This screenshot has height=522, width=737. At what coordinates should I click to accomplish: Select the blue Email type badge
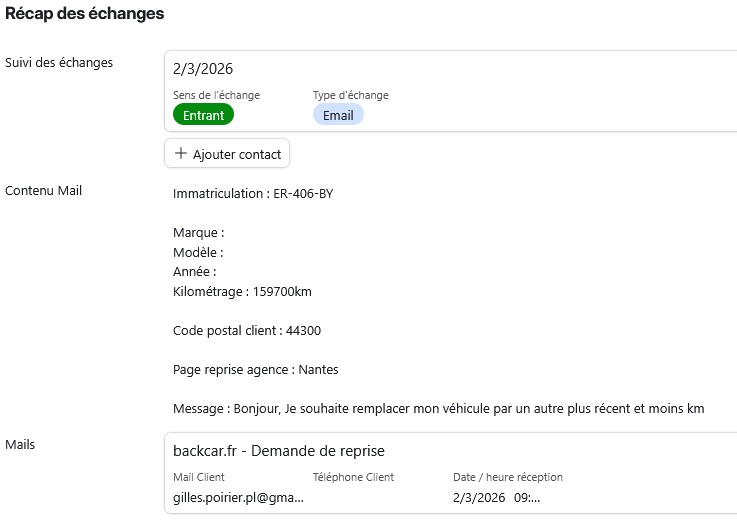[338, 115]
